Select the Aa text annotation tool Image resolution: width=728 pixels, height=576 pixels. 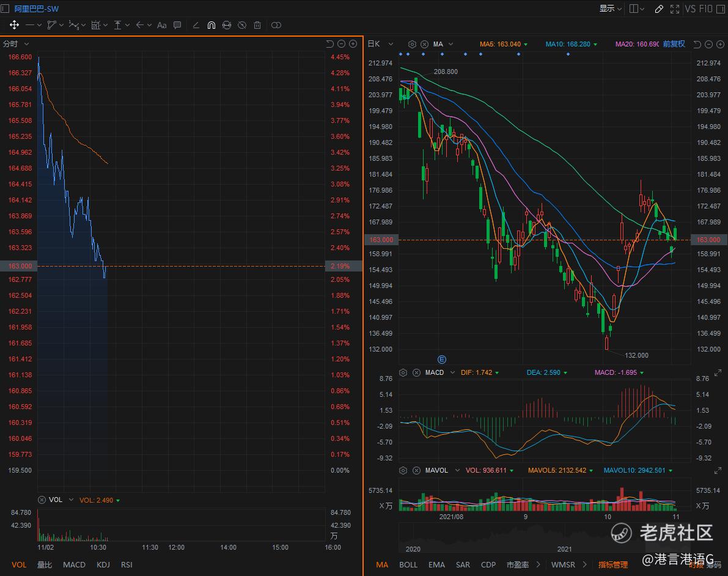click(x=161, y=25)
